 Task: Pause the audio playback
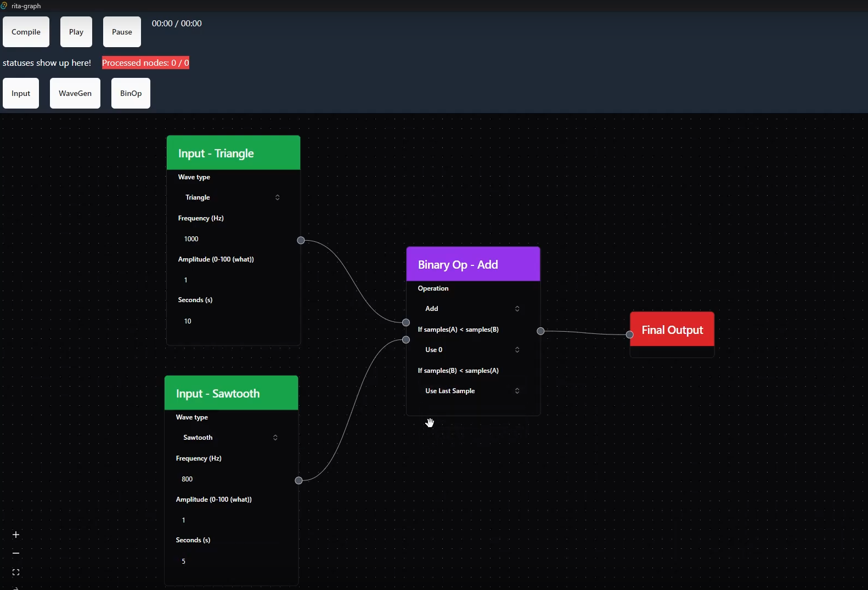point(122,32)
